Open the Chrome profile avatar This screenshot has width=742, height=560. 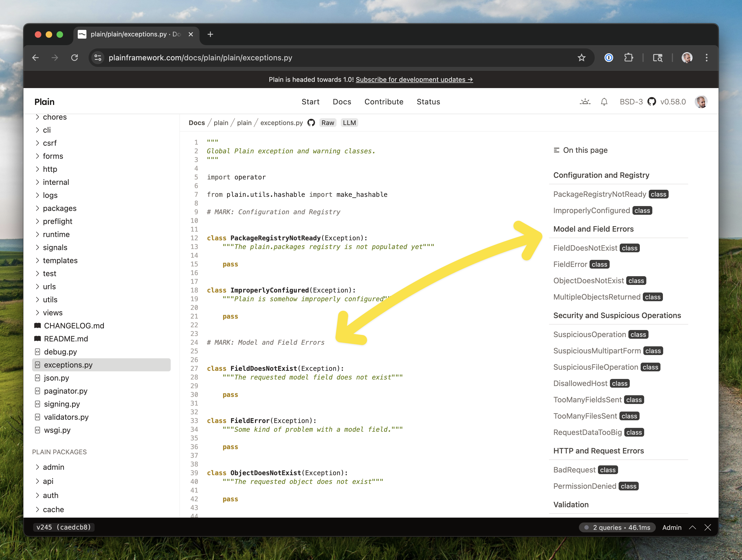[687, 58]
